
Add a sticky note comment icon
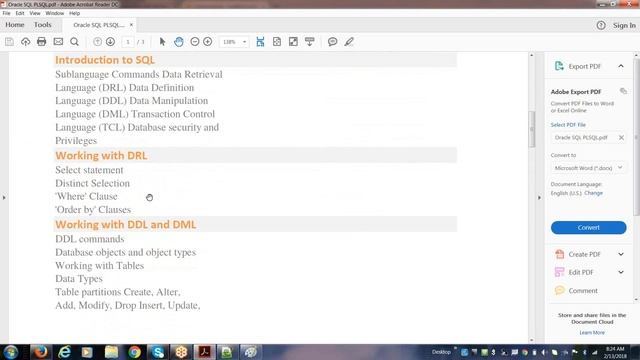point(332,42)
